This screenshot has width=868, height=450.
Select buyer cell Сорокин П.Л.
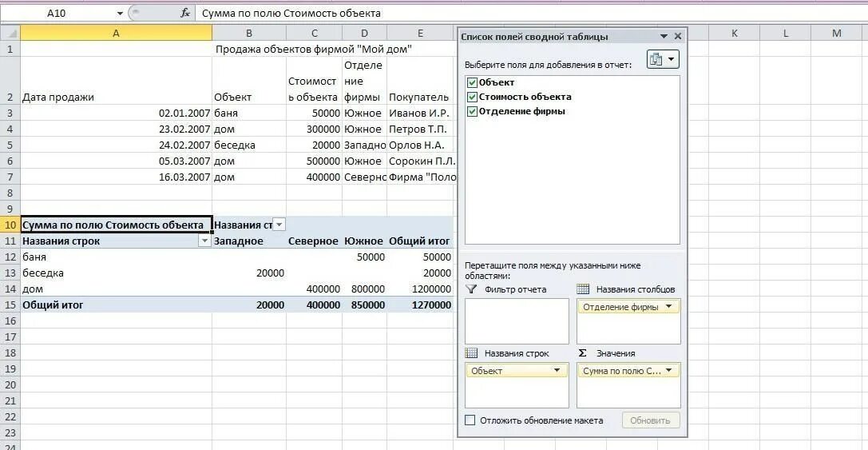click(x=420, y=161)
